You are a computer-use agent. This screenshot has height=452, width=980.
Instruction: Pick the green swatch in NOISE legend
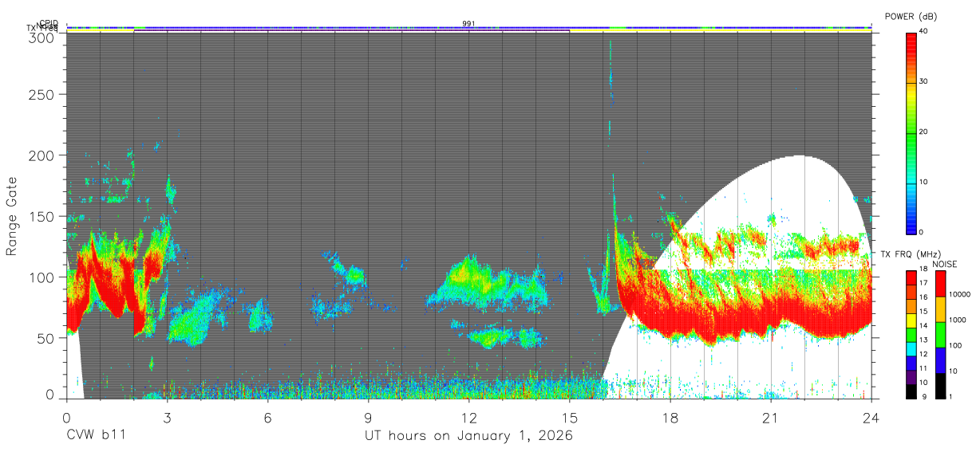pos(941,334)
